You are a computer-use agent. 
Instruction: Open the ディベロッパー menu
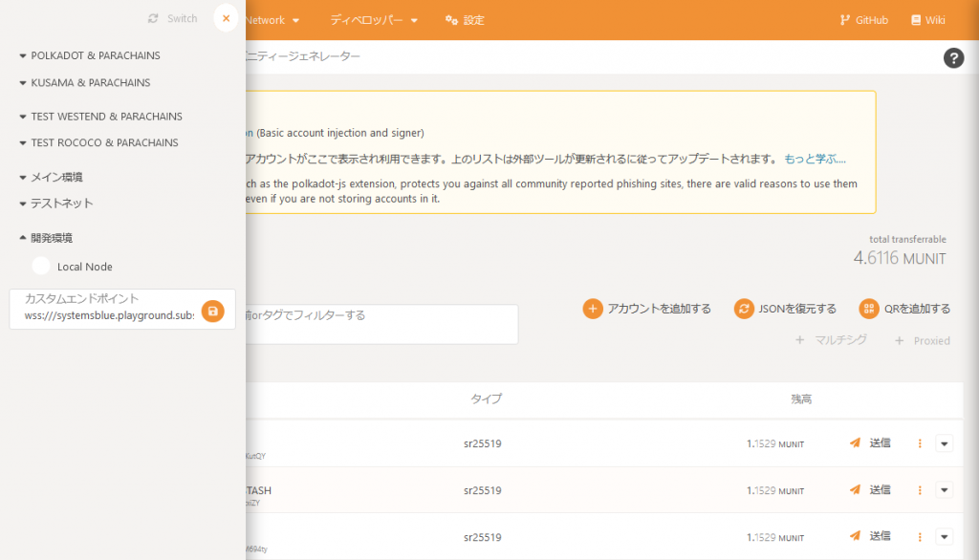[373, 20]
